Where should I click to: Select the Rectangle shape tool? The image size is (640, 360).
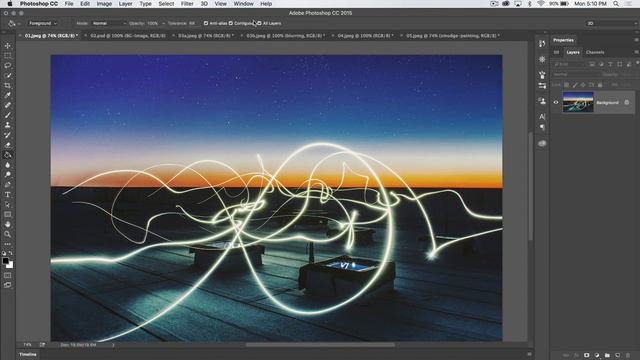click(8, 214)
